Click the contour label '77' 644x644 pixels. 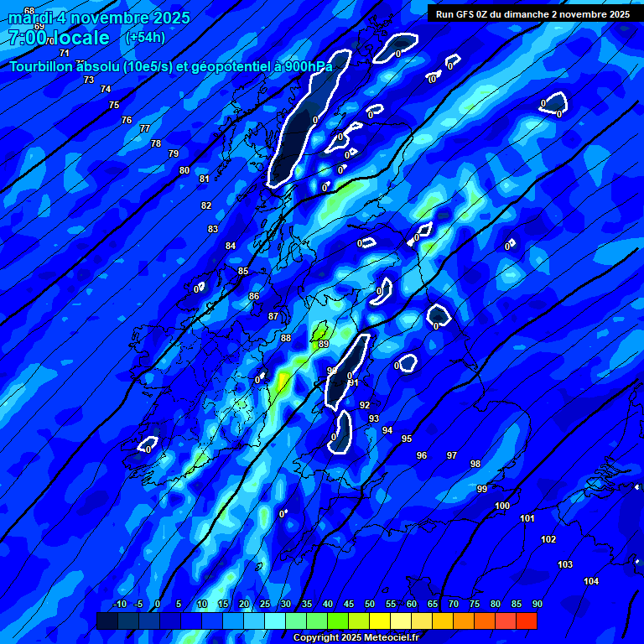145,128
